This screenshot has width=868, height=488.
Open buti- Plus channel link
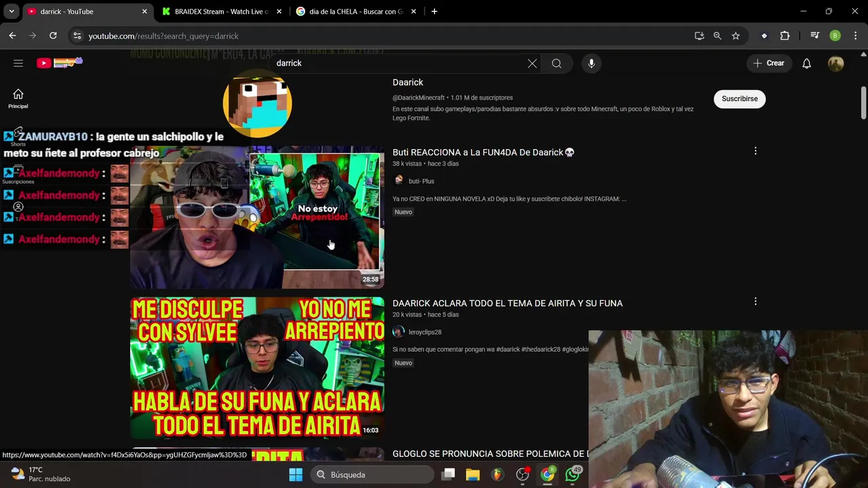(421, 181)
